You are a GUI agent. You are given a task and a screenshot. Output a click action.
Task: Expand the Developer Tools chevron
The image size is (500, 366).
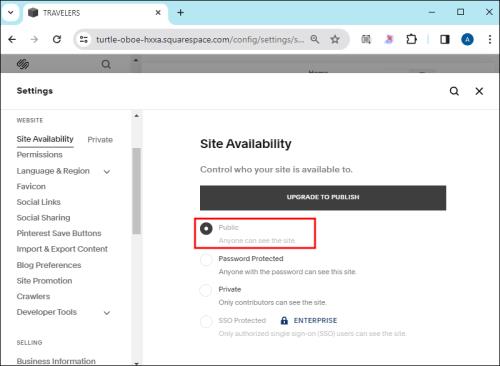pyautogui.click(x=107, y=313)
